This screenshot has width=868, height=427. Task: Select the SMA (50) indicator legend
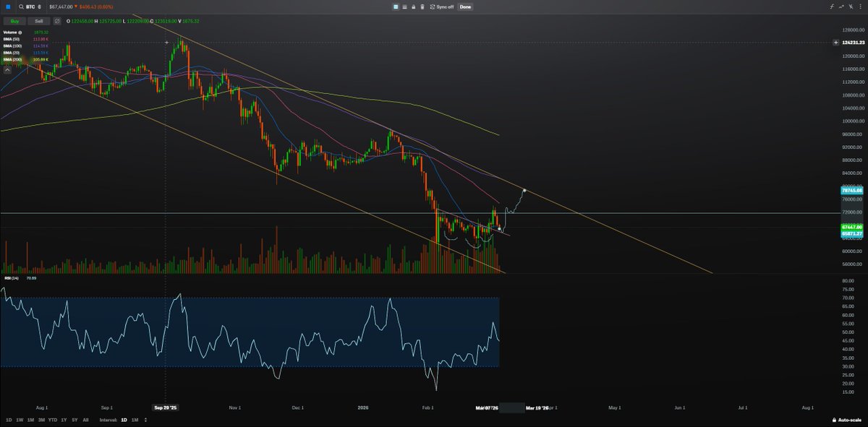(12, 39)
